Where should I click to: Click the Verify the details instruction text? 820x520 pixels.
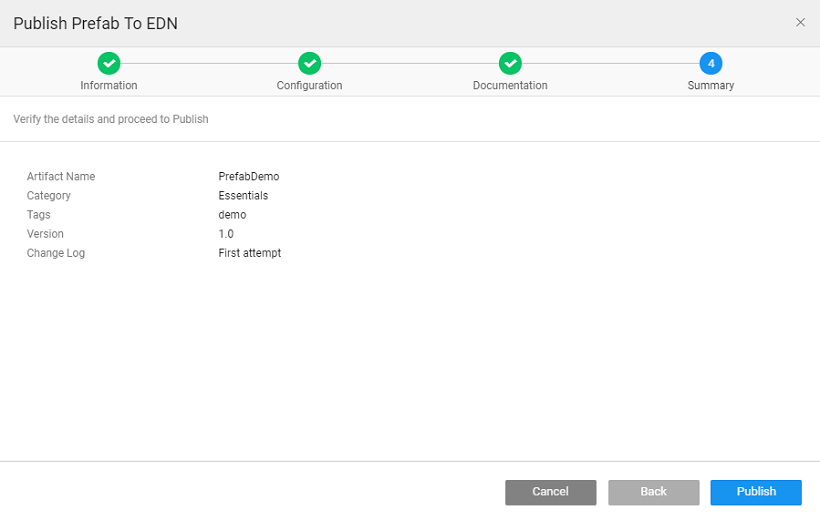pyautogui.click(x=111, y=119)
